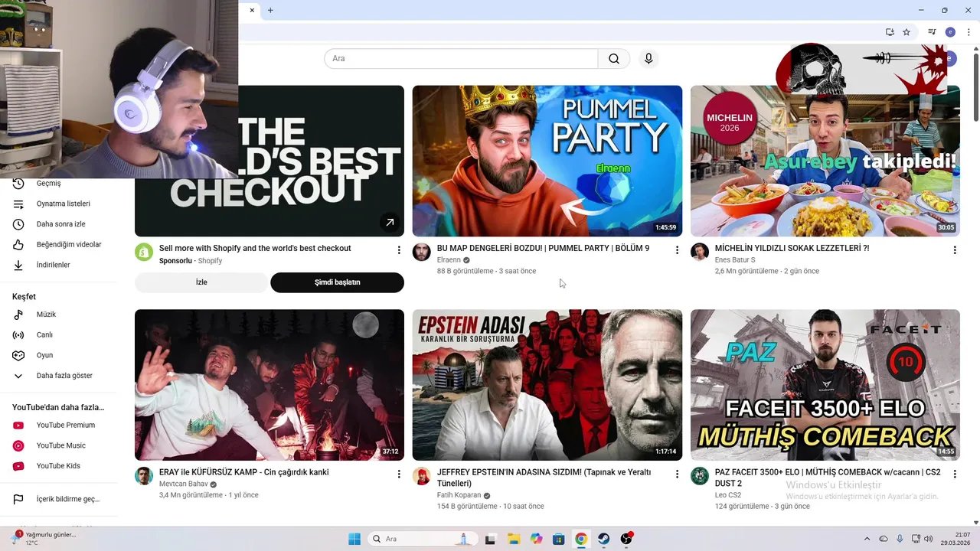
Task: Open taskbar volume control
Action: (929, 539)
